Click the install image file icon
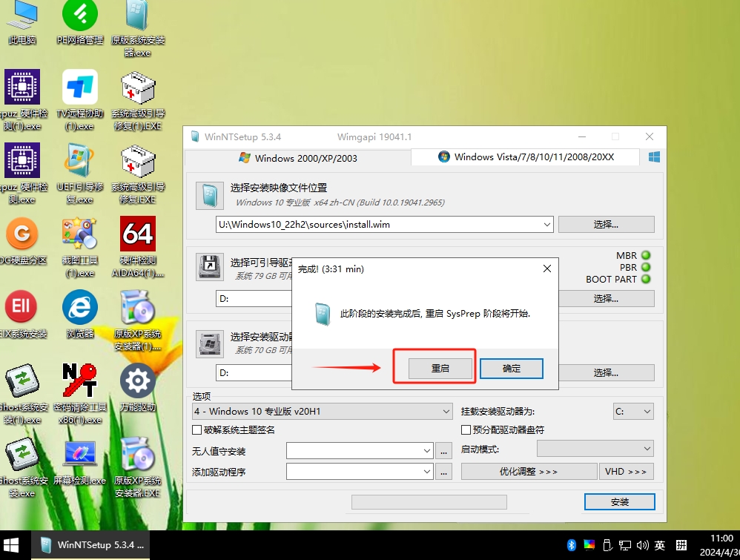 pyautogui.click(x=210, y=196)
